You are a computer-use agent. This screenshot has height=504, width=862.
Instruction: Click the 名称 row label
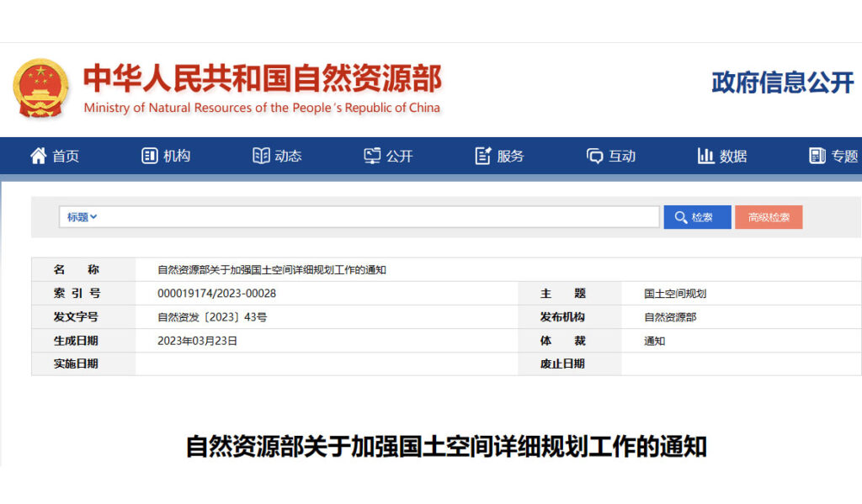(x=76, y=270)
